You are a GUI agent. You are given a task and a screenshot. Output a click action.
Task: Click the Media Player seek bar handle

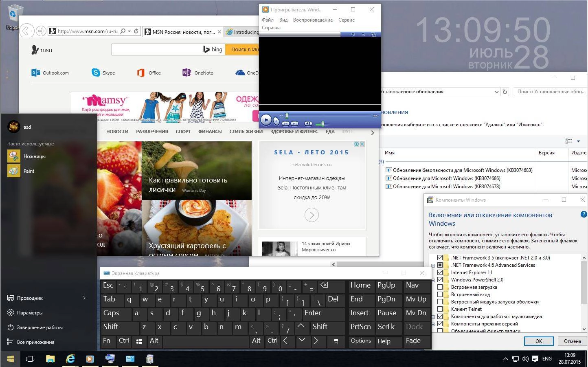(287, 116)
